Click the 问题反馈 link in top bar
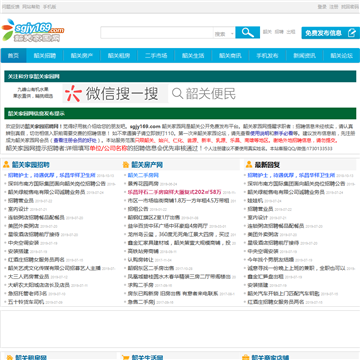Viewport: 360px width, 360px height. (11, 7)
